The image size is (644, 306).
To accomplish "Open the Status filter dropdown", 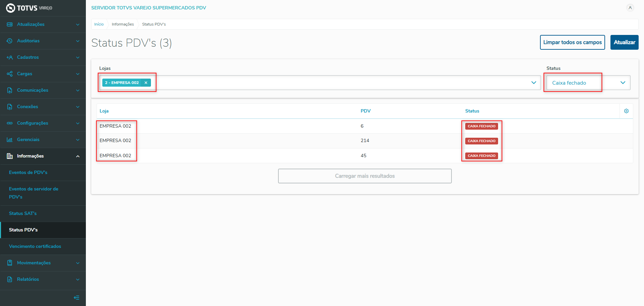I will click(588, 83).
